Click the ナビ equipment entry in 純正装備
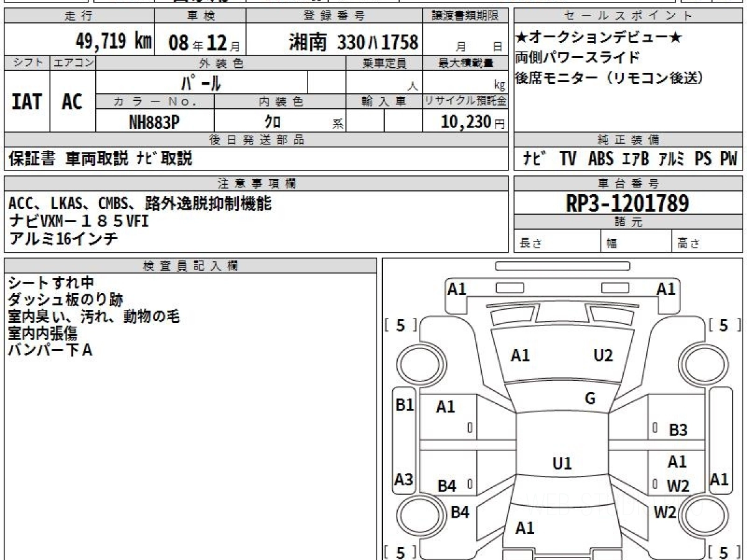Image resolution: width=747 pixels, height=560 pixels. pyautogui.click(x=535, y=159)
